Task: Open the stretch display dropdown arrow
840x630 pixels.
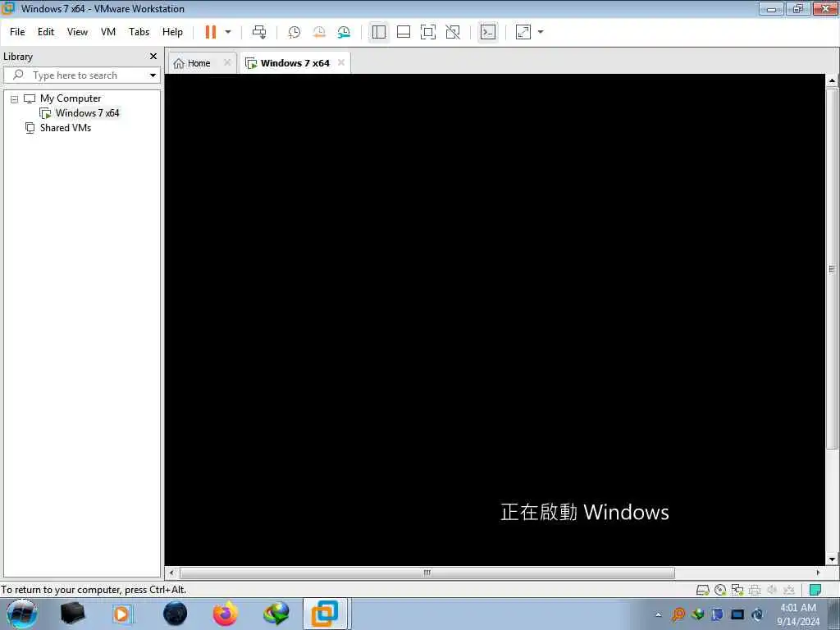Action: coord(541,32)
